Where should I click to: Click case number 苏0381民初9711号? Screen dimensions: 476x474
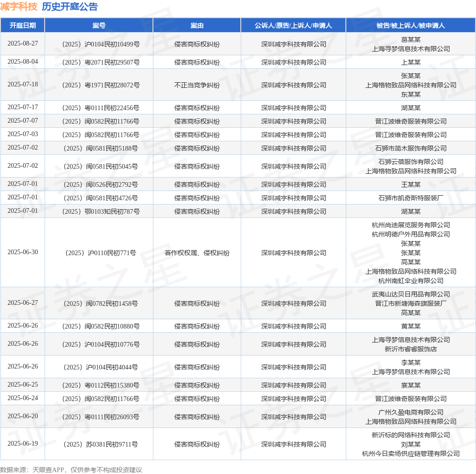101,445
